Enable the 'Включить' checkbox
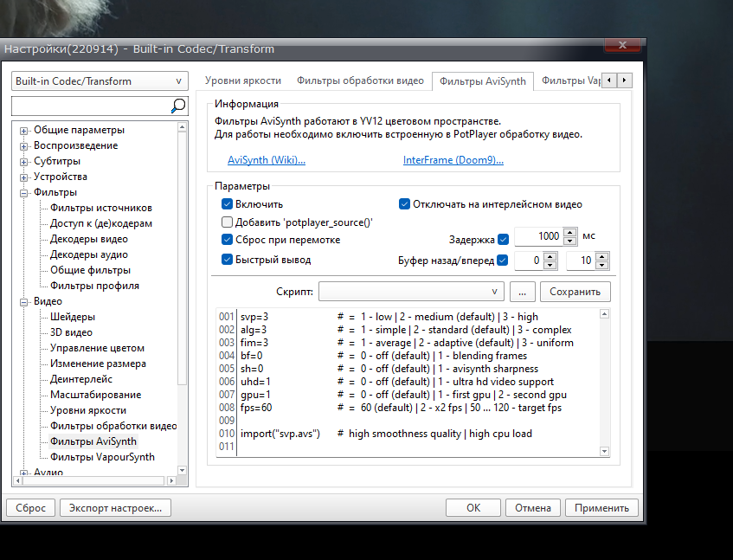 [x=228, y=204]
